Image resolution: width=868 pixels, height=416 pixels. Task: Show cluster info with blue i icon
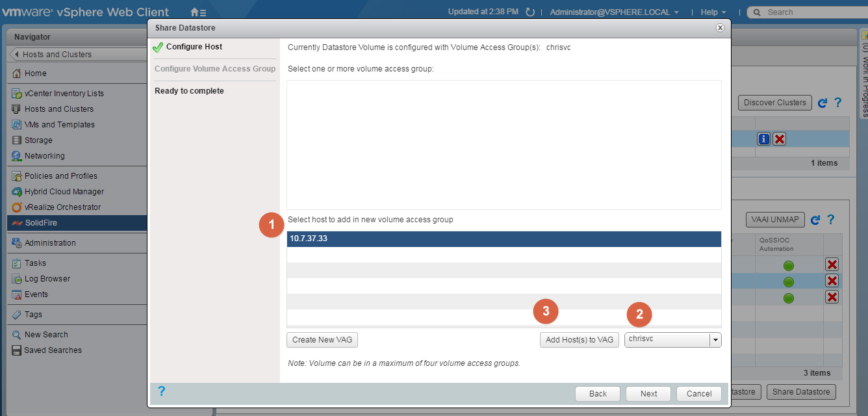[764, 138]
